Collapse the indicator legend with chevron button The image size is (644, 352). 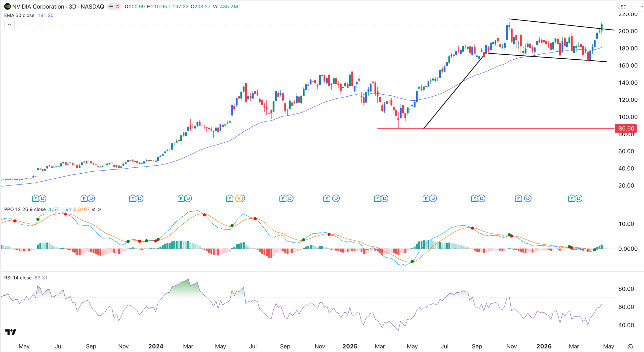[9, 24]
